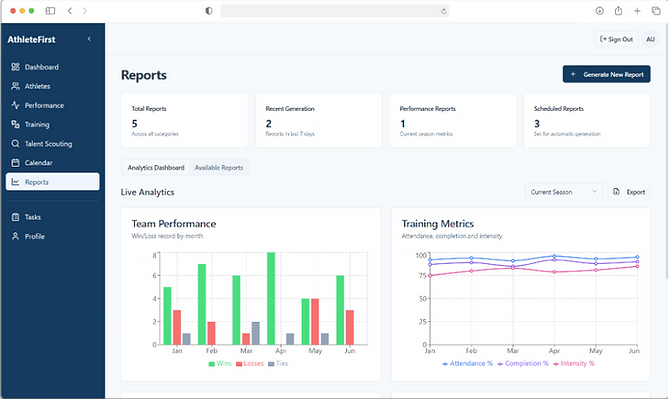Open Profile via the person icon

(x=15, y=236)
